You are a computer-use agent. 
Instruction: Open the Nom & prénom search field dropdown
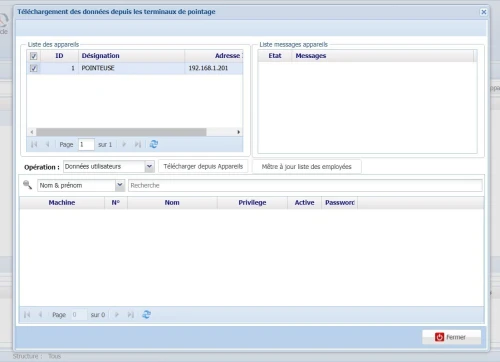(120, 185)
